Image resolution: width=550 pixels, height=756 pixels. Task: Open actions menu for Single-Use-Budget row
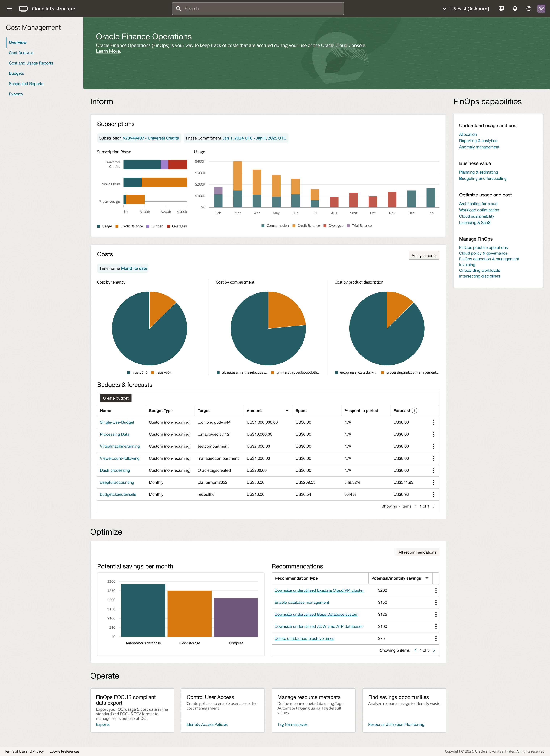point(433,422)
